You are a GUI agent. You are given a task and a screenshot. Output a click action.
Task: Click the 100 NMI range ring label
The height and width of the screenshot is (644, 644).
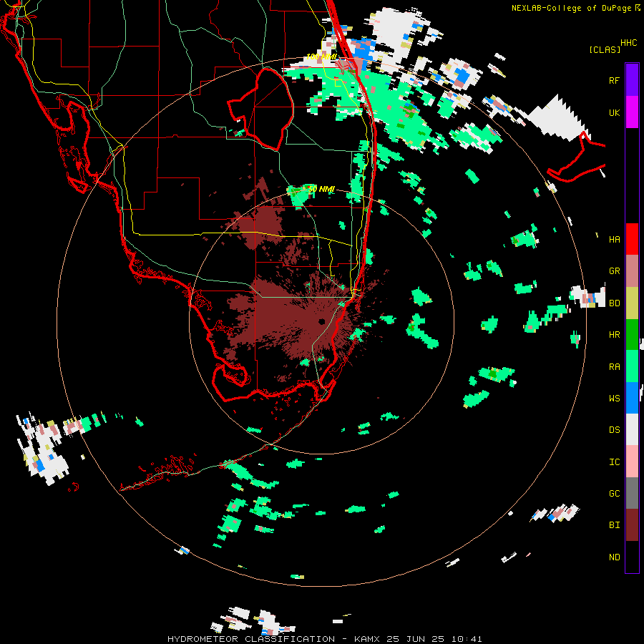[x=321, y=57]
